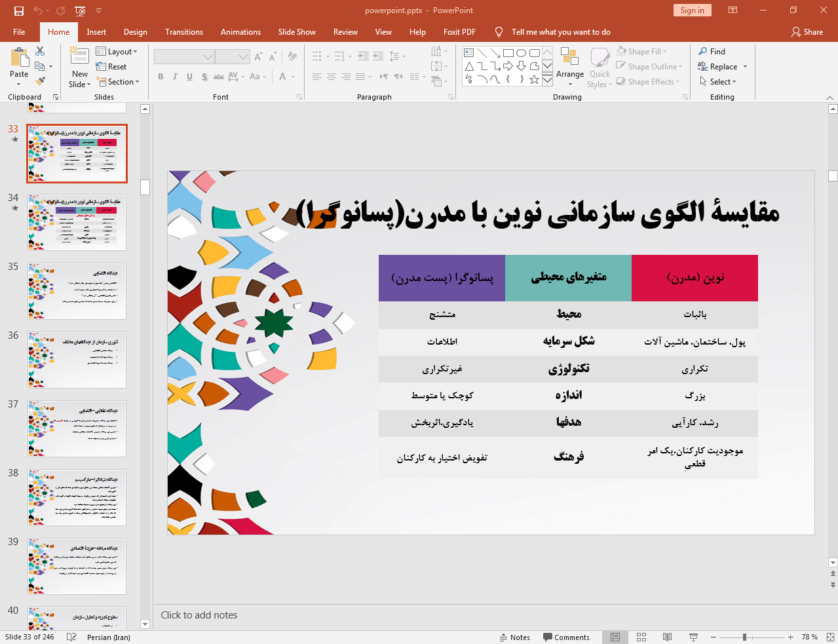Open the File menu

pos(19,31)
